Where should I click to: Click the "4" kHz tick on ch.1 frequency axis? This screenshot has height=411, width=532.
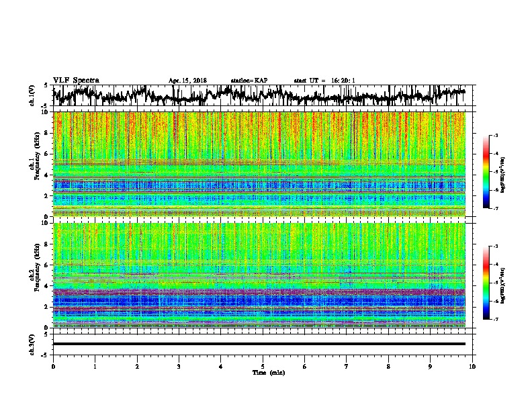[47, 175]
